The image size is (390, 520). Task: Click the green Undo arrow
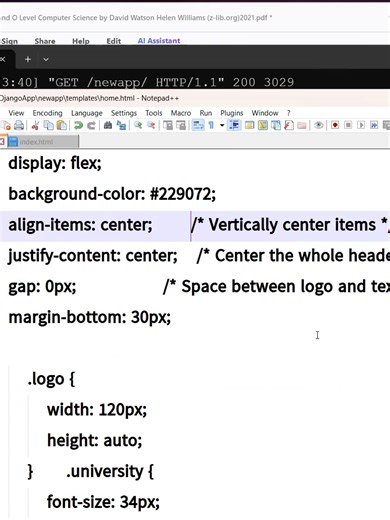click(78, 125)
